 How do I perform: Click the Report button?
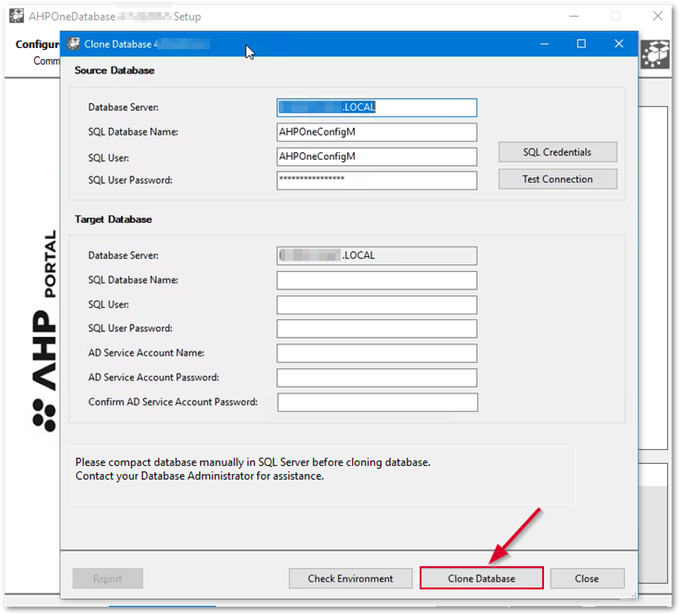(108, 578)
